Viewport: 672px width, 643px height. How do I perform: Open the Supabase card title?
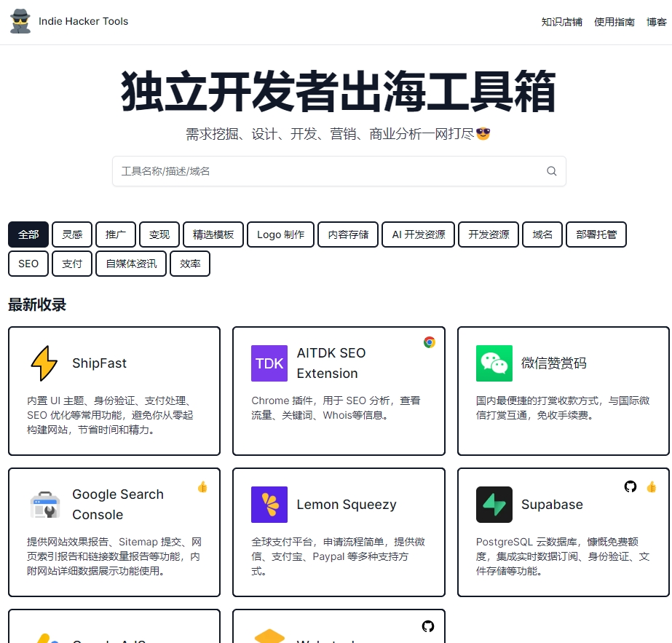click(552, 505)
